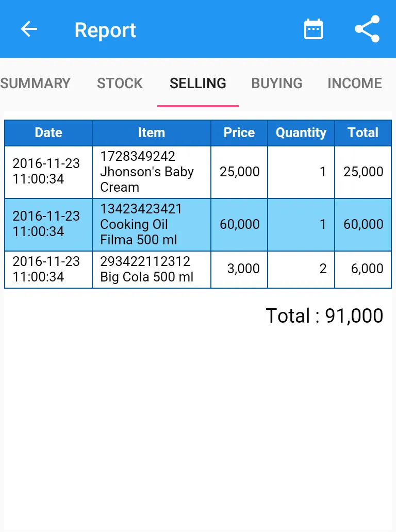Click the Total column header
Screen dimensions: 396x532
[x=363, y=132]
